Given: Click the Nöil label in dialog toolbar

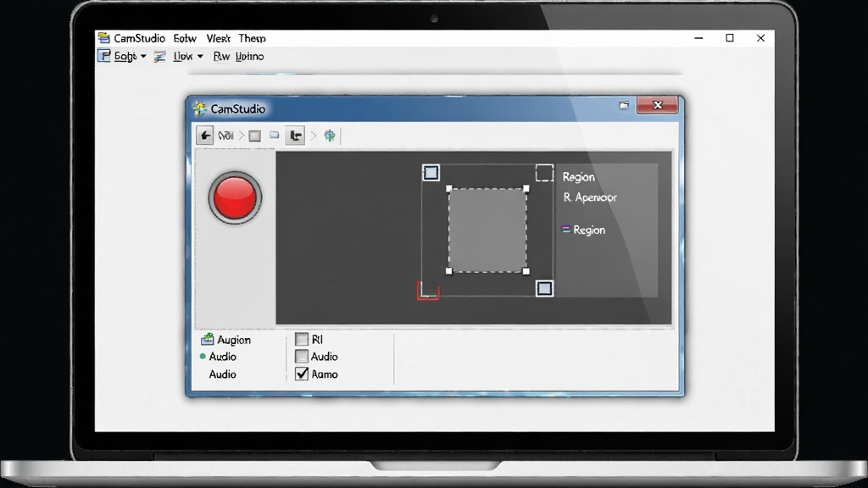Looking at the screenshot, I should pyautogui.click(x=225, y=136).
